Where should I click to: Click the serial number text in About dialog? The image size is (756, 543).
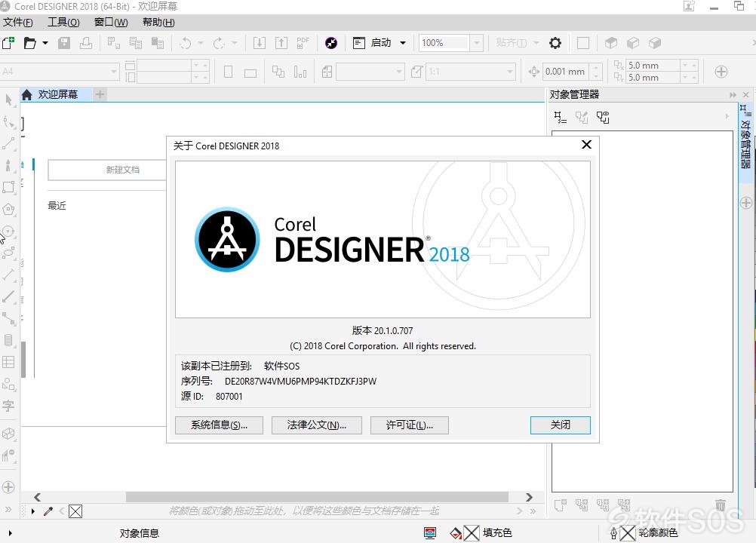pos(300,381)
